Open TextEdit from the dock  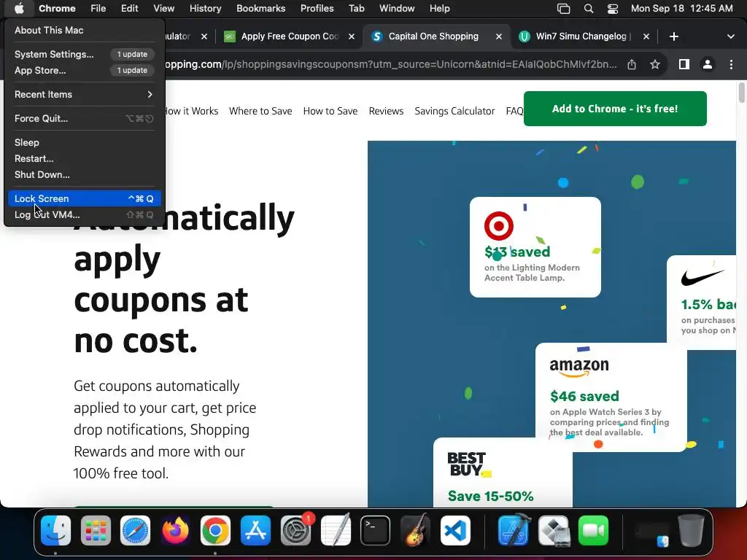pos(336,531)
